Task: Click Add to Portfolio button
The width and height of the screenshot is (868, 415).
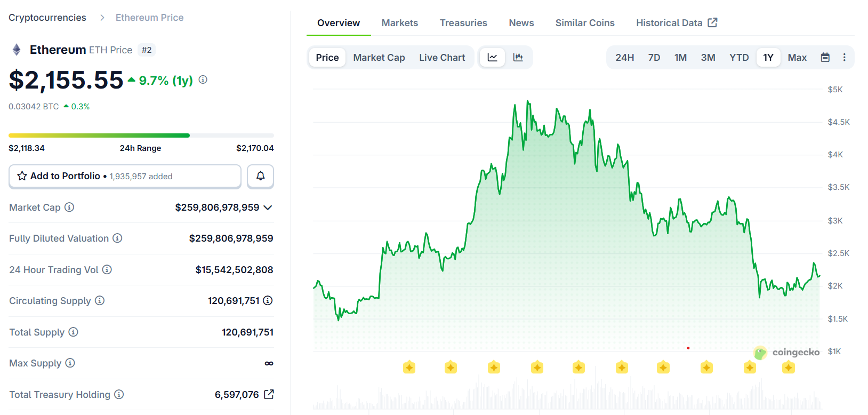Action: click(x=125, y=176)
